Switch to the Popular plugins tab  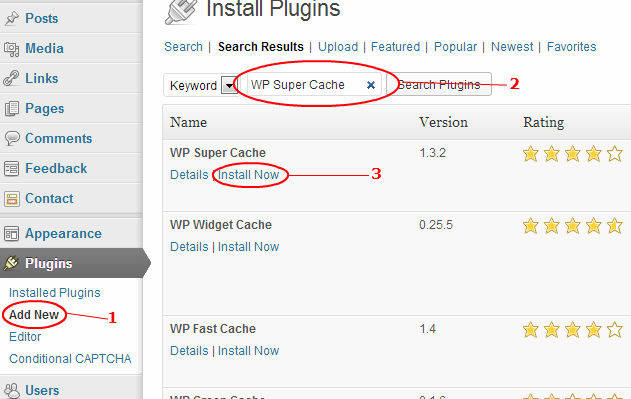(x=455, y=47)
